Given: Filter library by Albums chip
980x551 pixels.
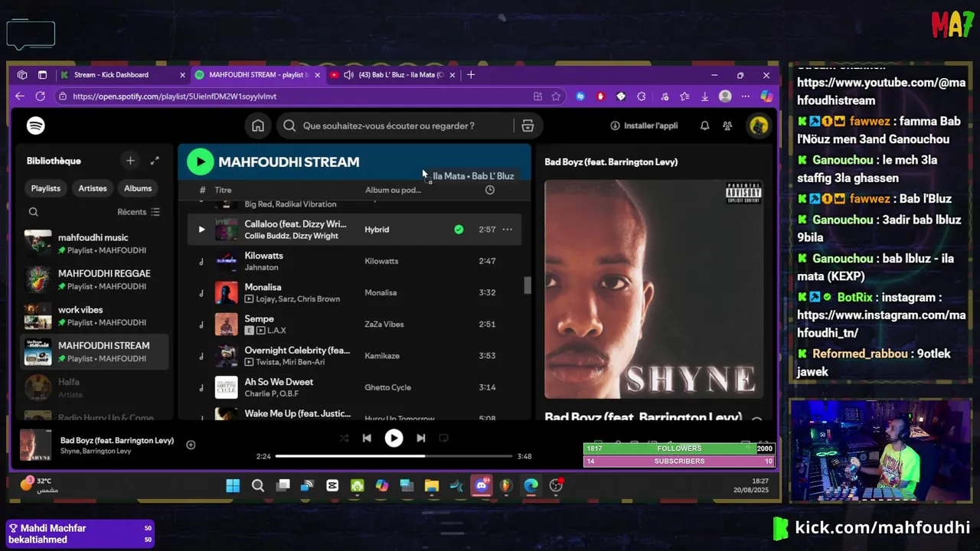Looking at the screenshot, I should 138,188.
